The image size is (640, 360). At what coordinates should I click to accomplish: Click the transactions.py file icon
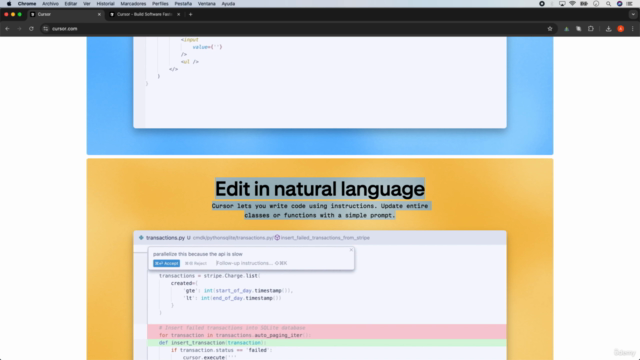[141, 238]
